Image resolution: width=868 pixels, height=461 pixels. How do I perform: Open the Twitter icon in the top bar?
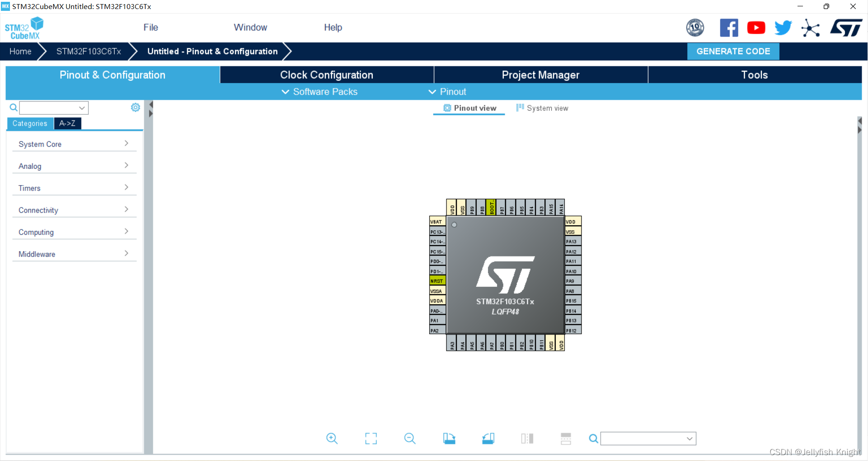click(783, 28)
